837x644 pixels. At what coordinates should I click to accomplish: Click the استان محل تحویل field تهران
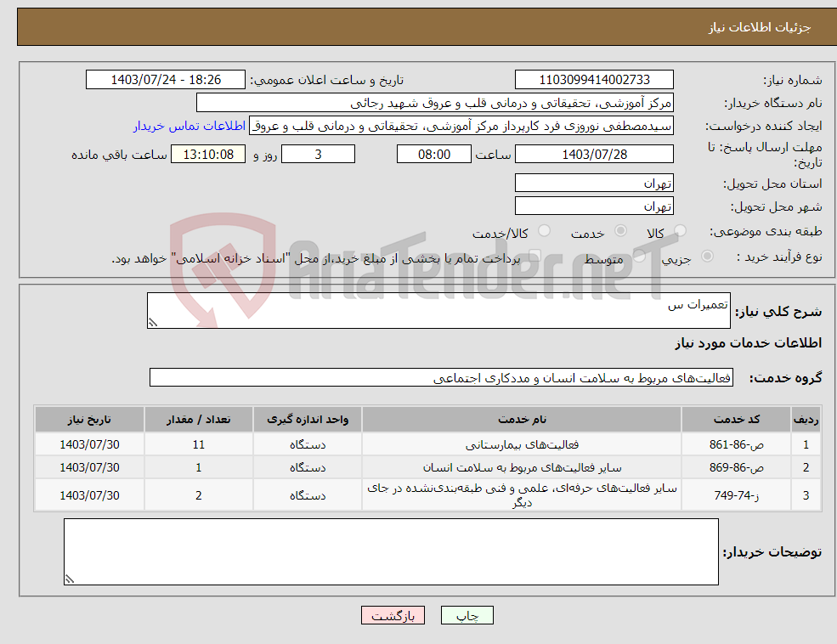594,183
